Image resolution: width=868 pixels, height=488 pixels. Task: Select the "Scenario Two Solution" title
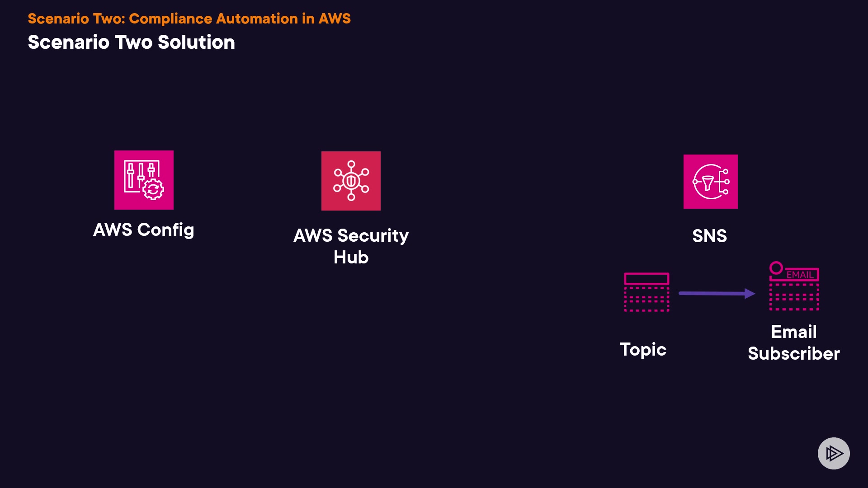click(x=131, y=42)
